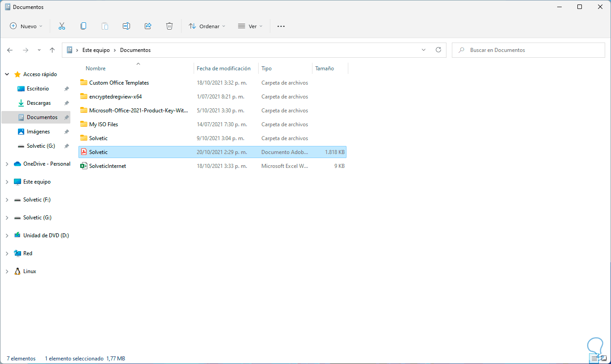The image size is (611, 364).
Task: Show recent locations dropdown beside the forward arrow
Action: coord(39,50)
